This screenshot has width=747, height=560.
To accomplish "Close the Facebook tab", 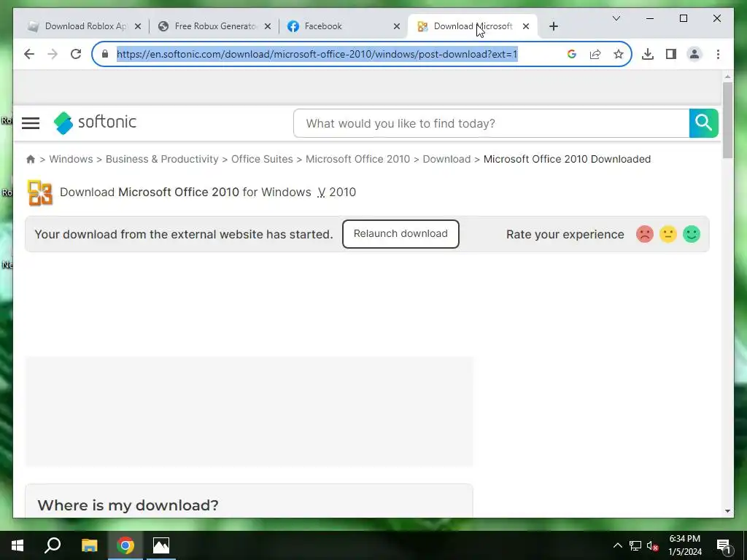I will click(x=396, y=27).
